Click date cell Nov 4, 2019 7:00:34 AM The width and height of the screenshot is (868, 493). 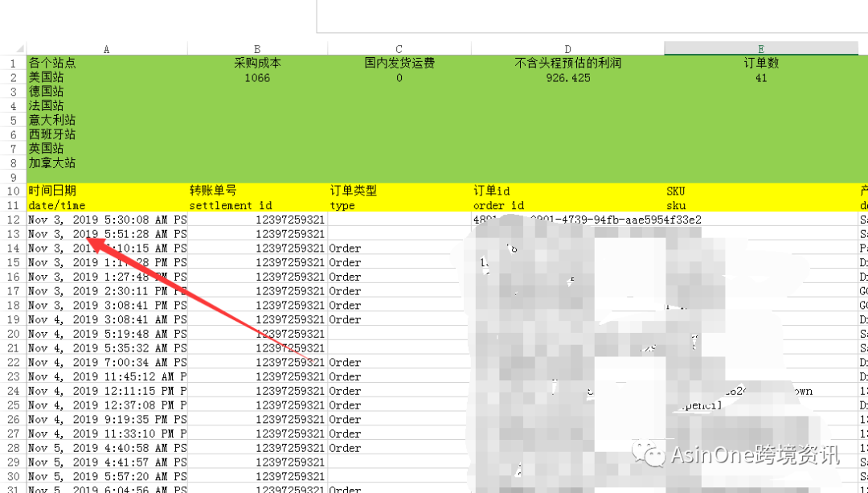107,362
